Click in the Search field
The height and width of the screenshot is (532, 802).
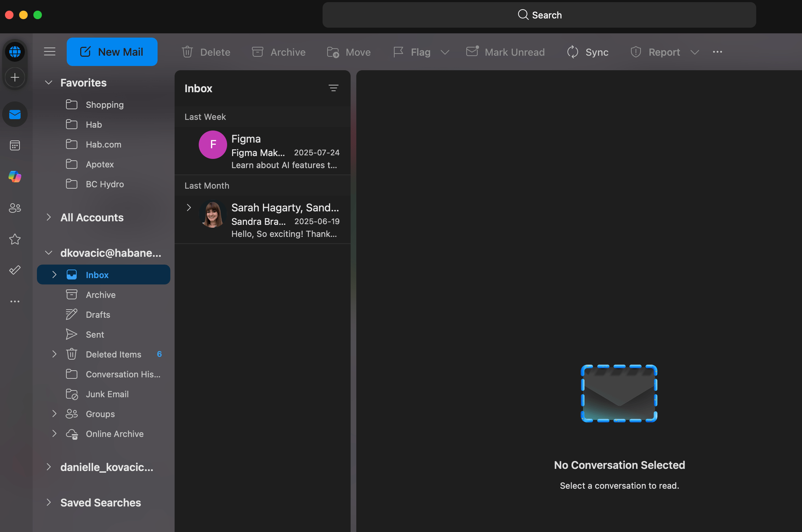click(539, 15)
